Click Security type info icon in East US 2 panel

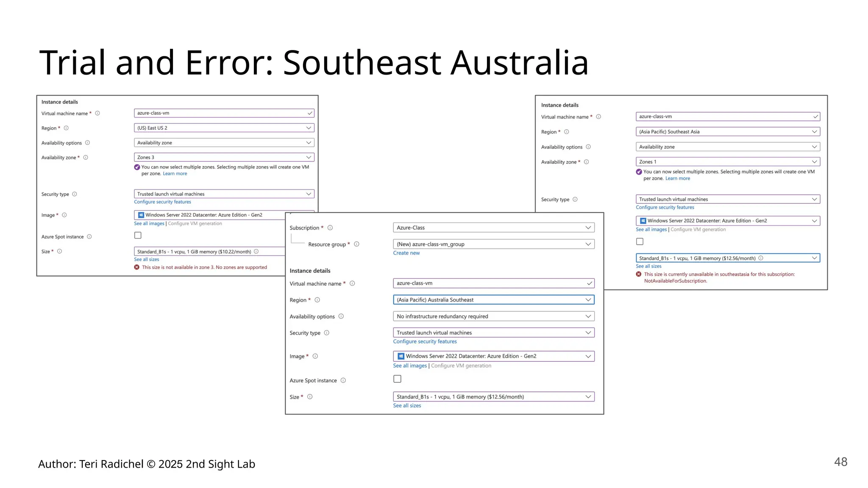click(x=75, y=194)
